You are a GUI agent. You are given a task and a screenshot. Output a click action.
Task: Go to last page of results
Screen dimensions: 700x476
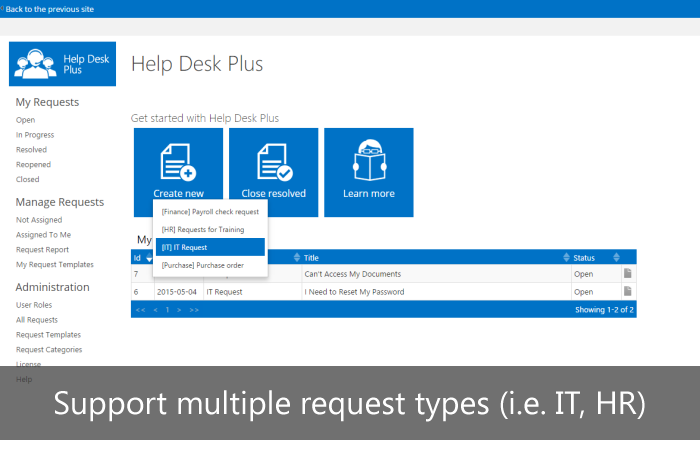coord(194,310)
